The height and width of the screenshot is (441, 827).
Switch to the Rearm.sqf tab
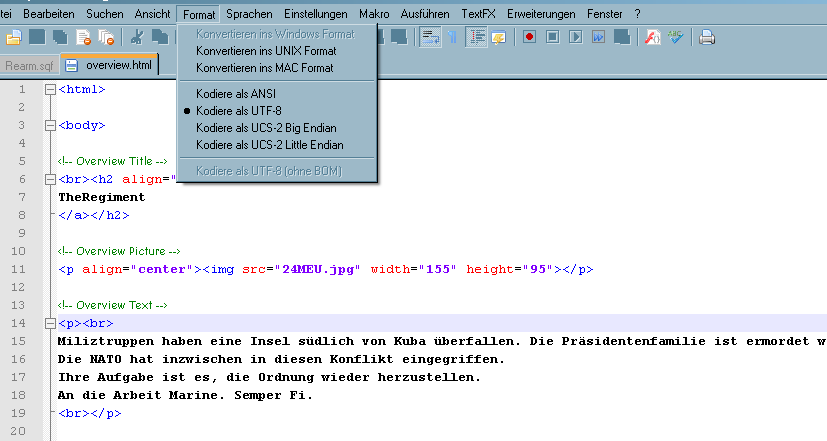29,66
